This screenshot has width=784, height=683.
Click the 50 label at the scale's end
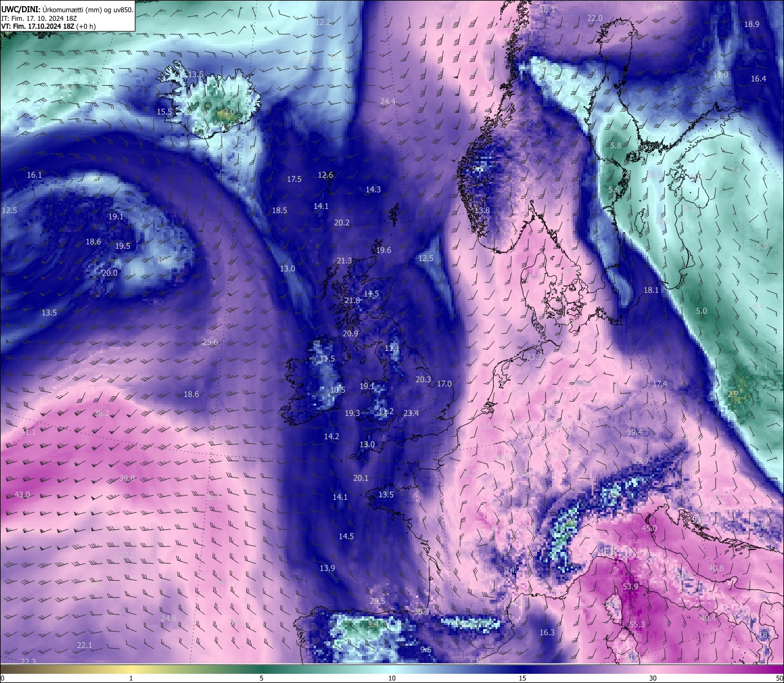click(x=779, y=678)
